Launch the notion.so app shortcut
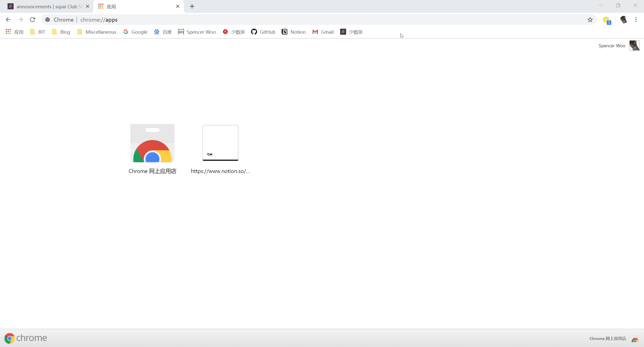The height and width of the screenshot is (347, 644). tap(220, 143)
